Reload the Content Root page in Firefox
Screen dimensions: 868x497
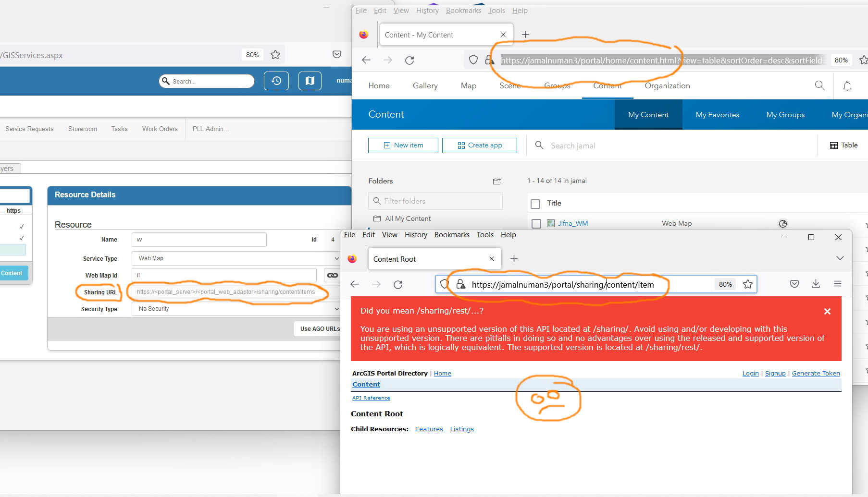point(398,284)
